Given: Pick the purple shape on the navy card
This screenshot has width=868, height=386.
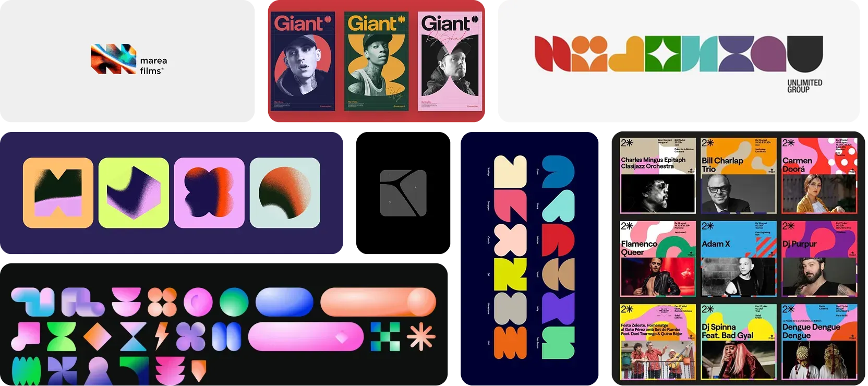Looking at the screenshot, I should point(558,308).
